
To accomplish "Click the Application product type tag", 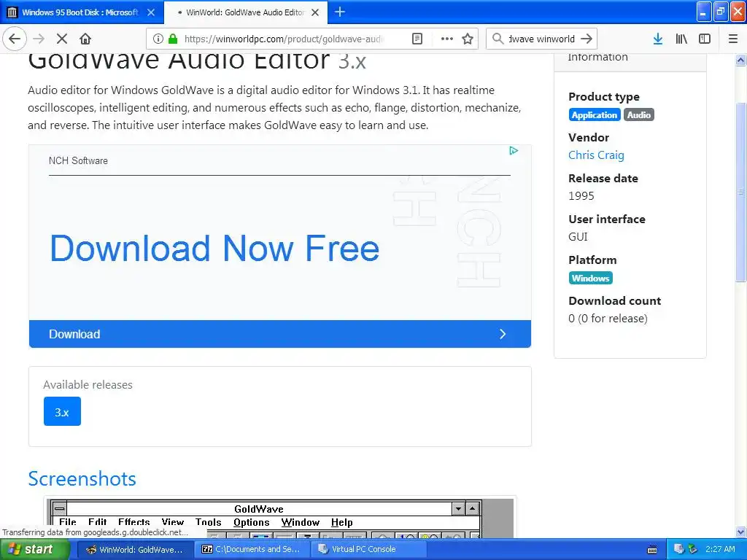I will click(594, 114).
